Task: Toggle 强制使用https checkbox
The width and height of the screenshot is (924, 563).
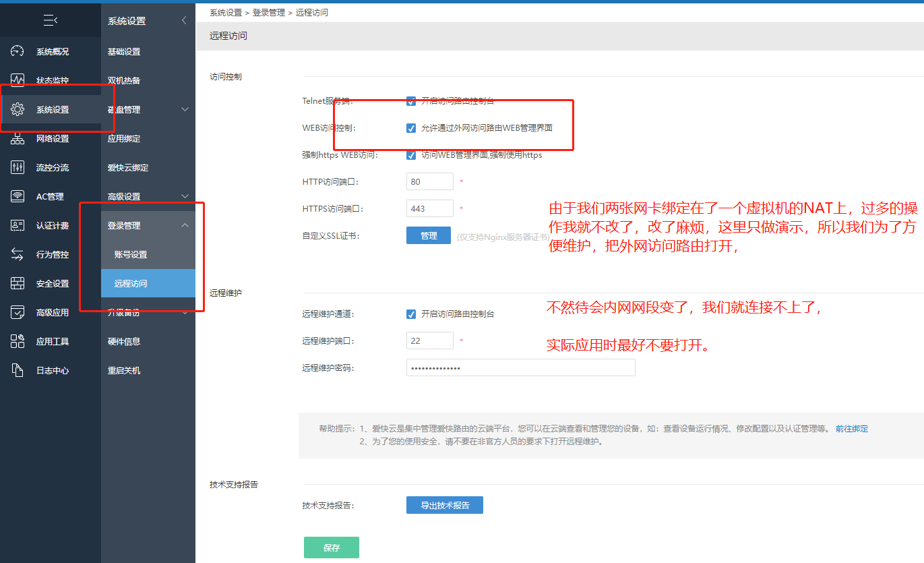Action: (411, 155)
